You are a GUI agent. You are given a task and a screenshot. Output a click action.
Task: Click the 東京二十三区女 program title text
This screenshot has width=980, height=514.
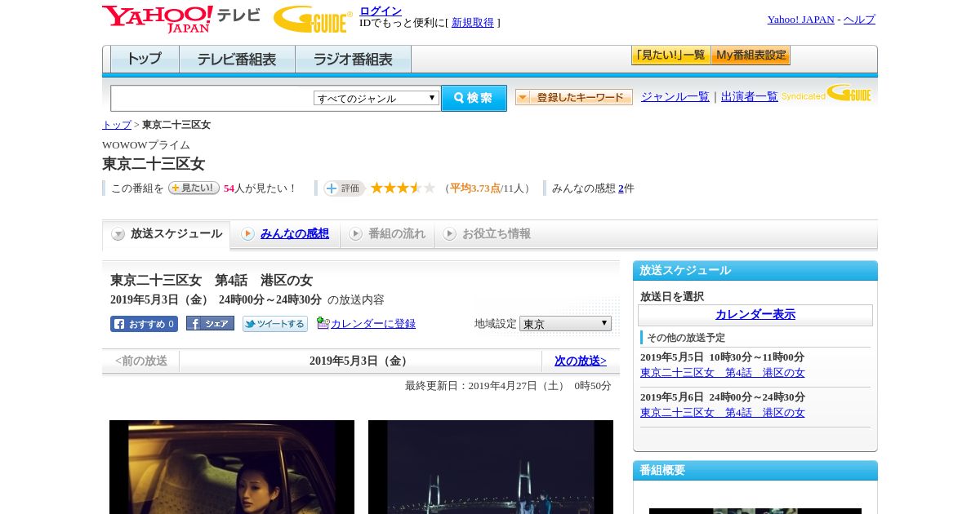(x=154, y=163)
